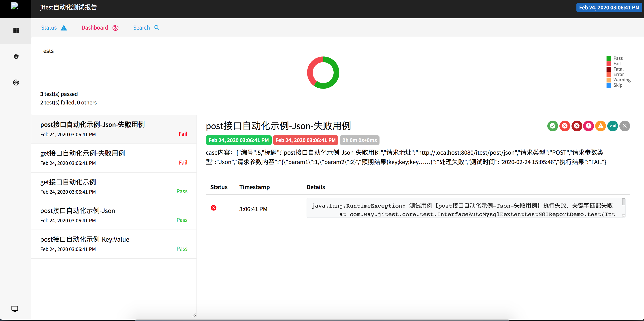Click the gray clear-filter X icon
644x321 pixels.
click(x=625, y=126)
